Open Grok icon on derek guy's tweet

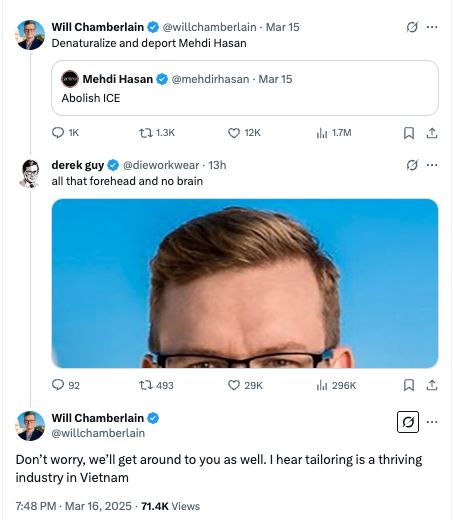click(x=412, y=165)
